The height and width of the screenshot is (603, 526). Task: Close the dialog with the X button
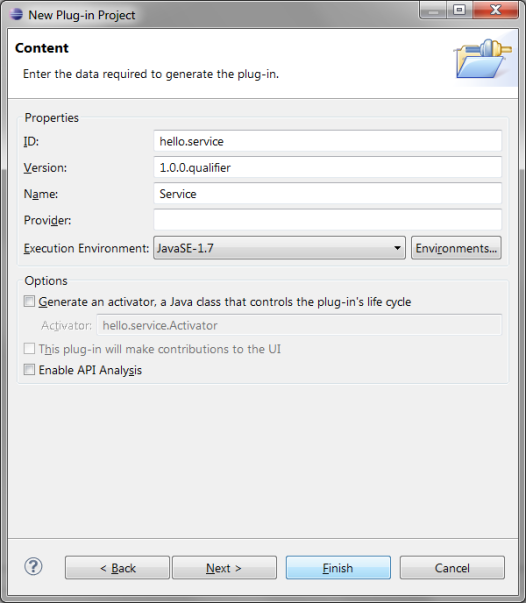click(496, 10)
